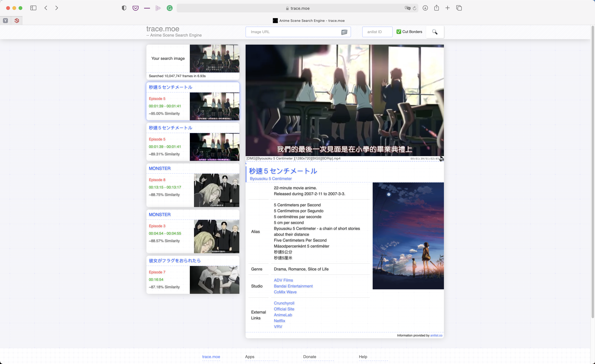This screenshot has width=595, height=364.
Task: Click the anime cover poster image
Action: click(x=408, y=236)
